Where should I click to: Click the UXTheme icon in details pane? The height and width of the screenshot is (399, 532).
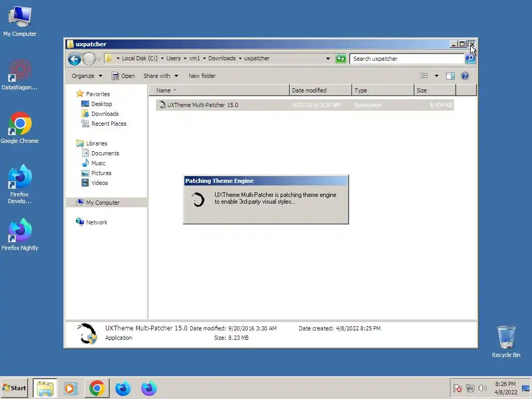(x=87, y=334)
